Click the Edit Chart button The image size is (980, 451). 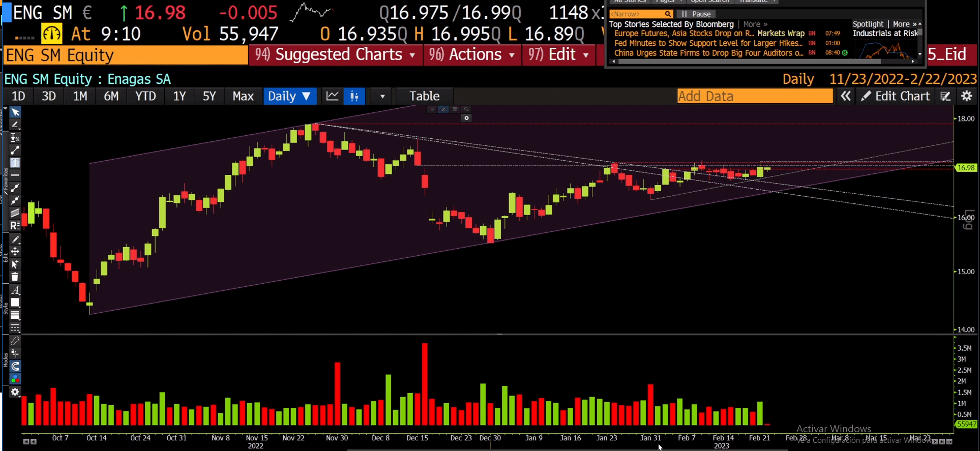point(896,96)
